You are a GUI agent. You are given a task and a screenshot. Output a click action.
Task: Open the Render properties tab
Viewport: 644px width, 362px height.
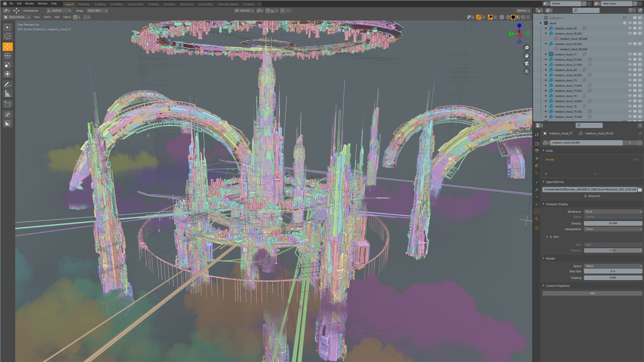[537, 144]
